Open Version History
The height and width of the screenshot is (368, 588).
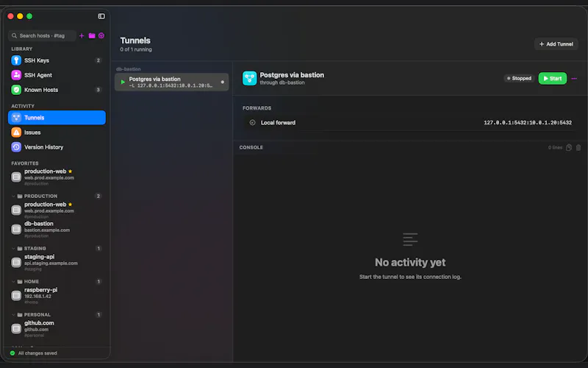tap(57, 147)
